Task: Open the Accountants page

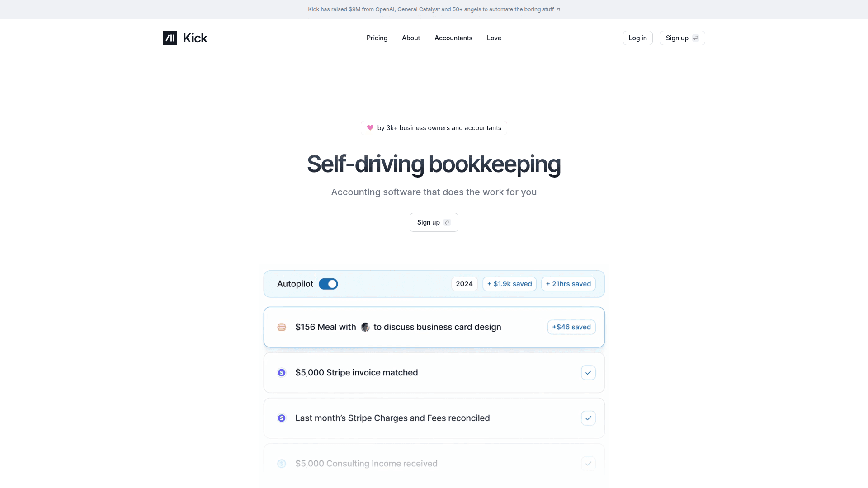Action: point(453,38)
